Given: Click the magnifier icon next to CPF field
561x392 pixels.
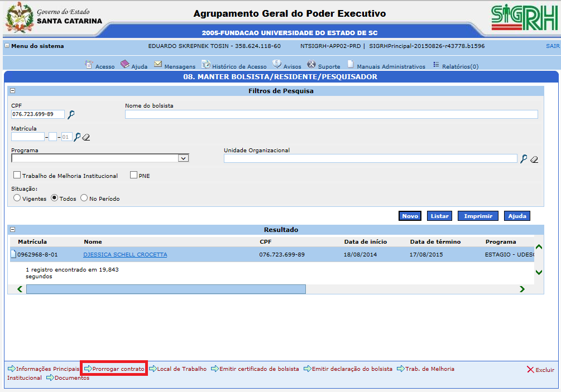Looking at the screenshot, I should point(71,115).
